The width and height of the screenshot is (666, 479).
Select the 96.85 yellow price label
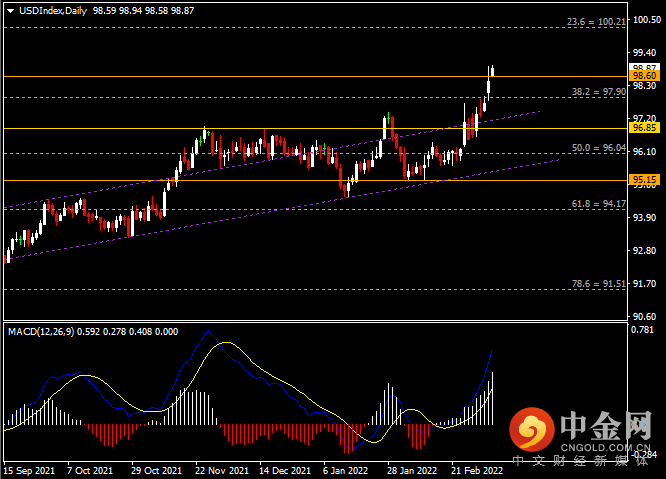(x=644, y=128)
